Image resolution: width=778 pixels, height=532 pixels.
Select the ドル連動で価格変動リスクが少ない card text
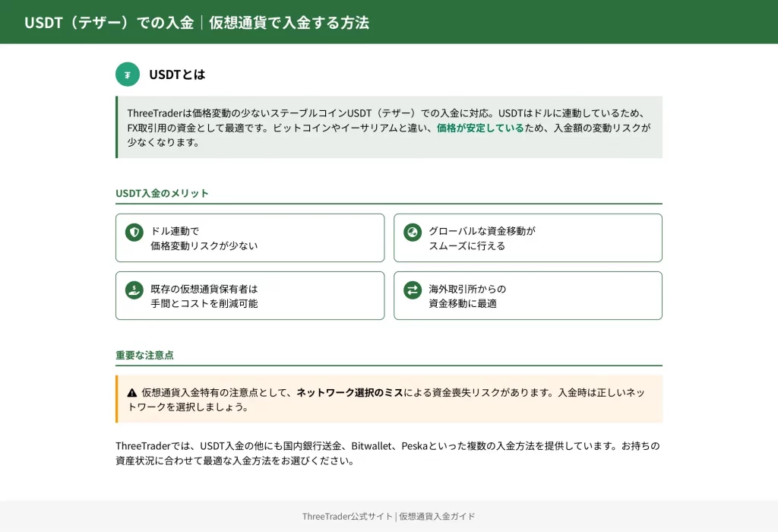(x=204, y=238)
